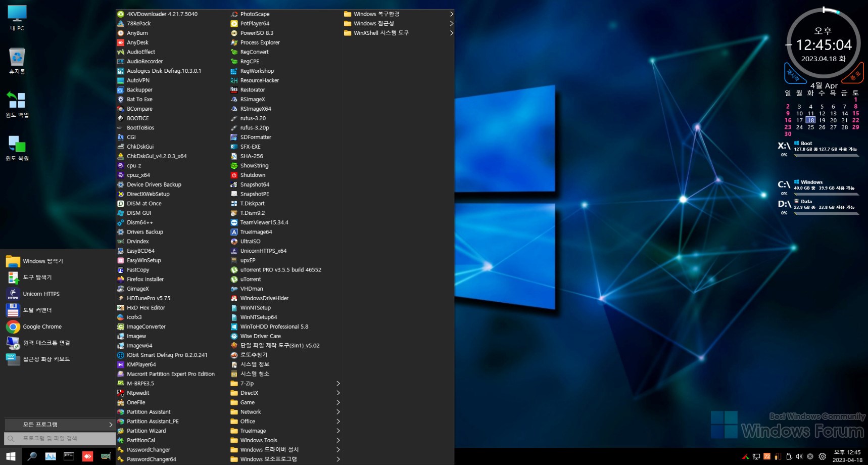Click the C:\ Windows drive usage bar
The width and height of the screenshot is (868, 465).
coord(826,194)
